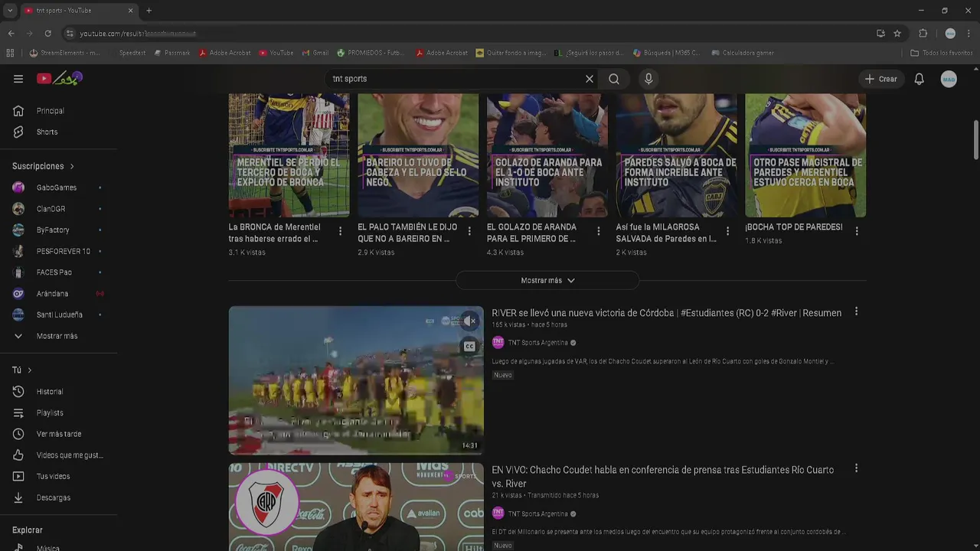Screen dimensions: 980x551
Task: Click the Chacho Coudet conference thumbnail
Action: coord(356,507)
